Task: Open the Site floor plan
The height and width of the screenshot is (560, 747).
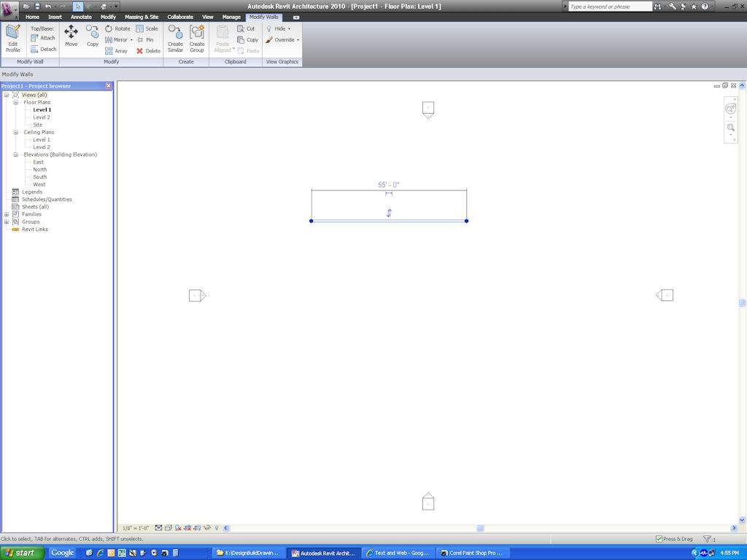Action: point(38,125)
